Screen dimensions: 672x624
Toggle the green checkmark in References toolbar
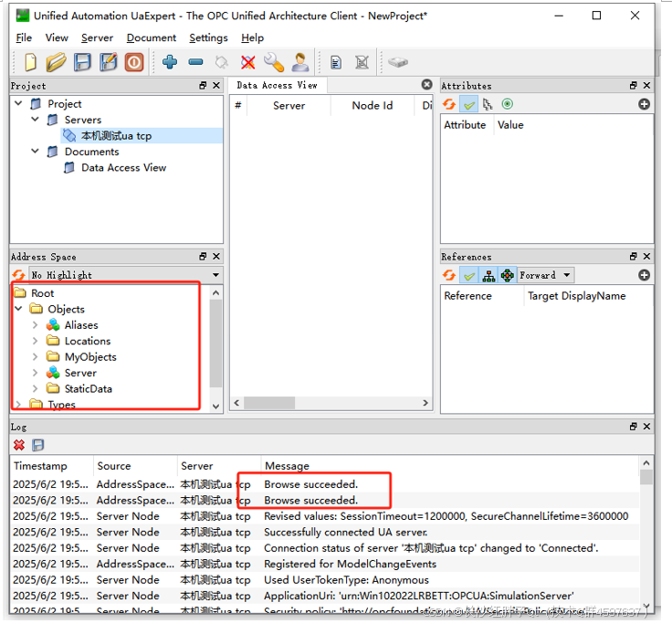coord(468,275)
